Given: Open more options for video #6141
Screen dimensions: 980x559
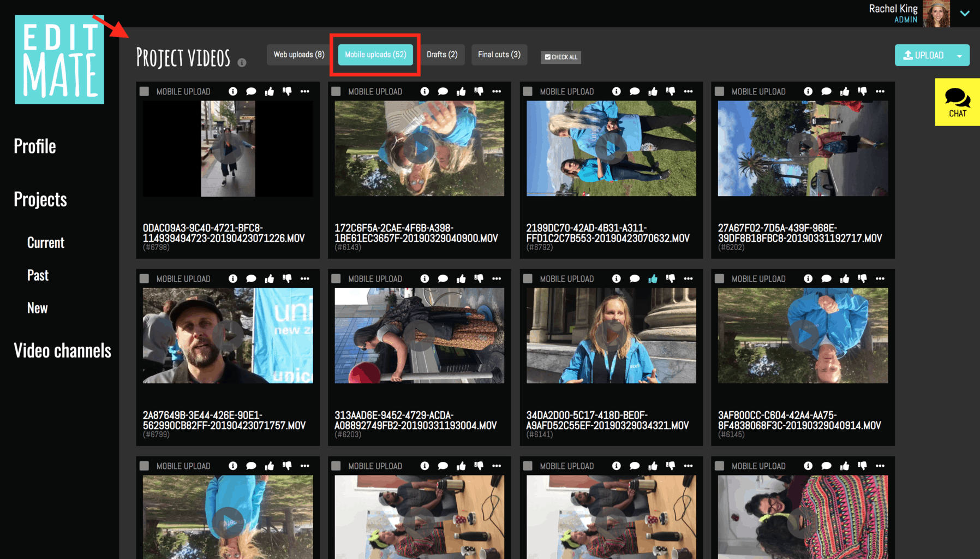Looking at the screenshot, I should tap(689, 278).
